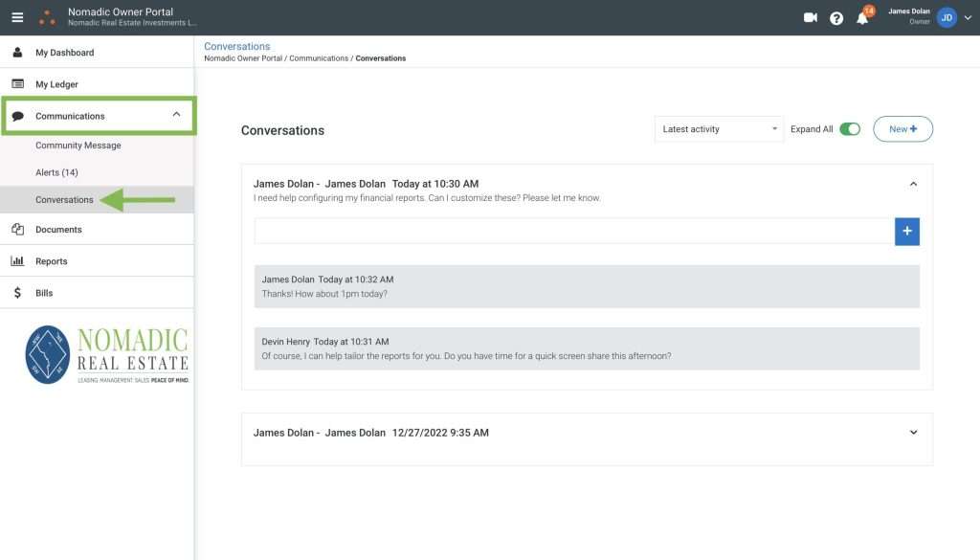Click the Conversations breadcrumb title link
Viewport: 980px width, 560px height.
pos(237,46)
